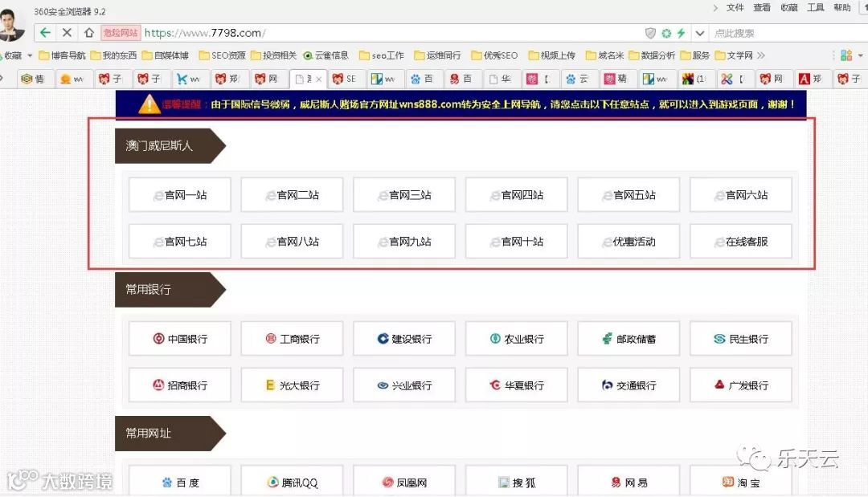Open the seo工作 bookmark folder
Screen dimensions: 868x497
click(x=382, y=55)
